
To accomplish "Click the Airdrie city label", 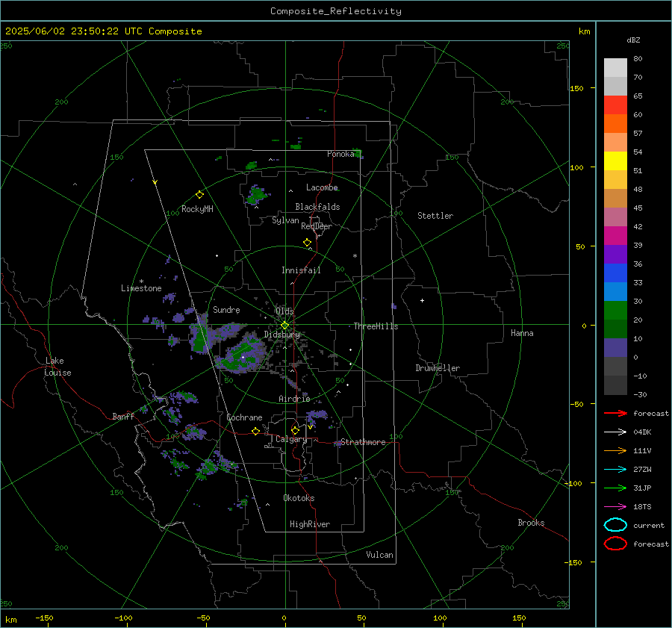I will pyautogui.click(x=294, y=399).
